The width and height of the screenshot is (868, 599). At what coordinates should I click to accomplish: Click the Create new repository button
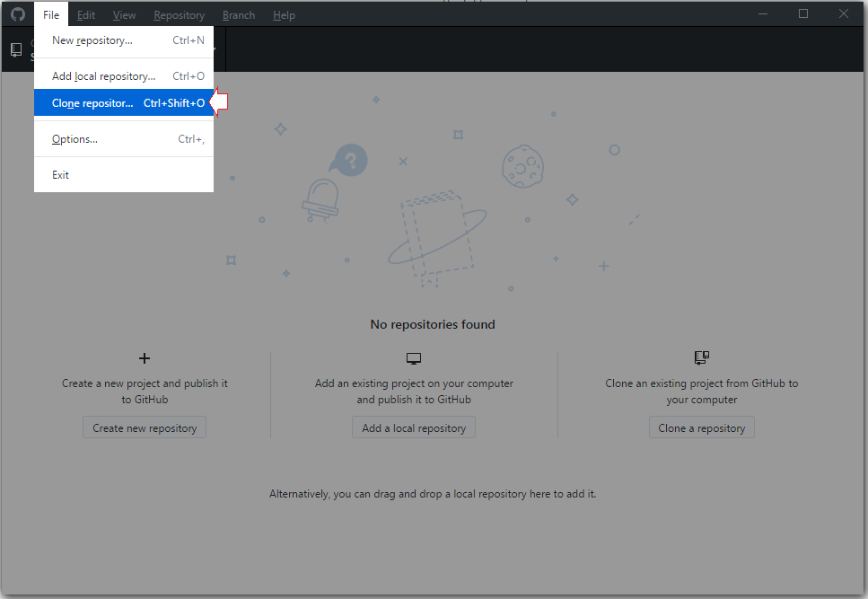(x=145, y=427)
